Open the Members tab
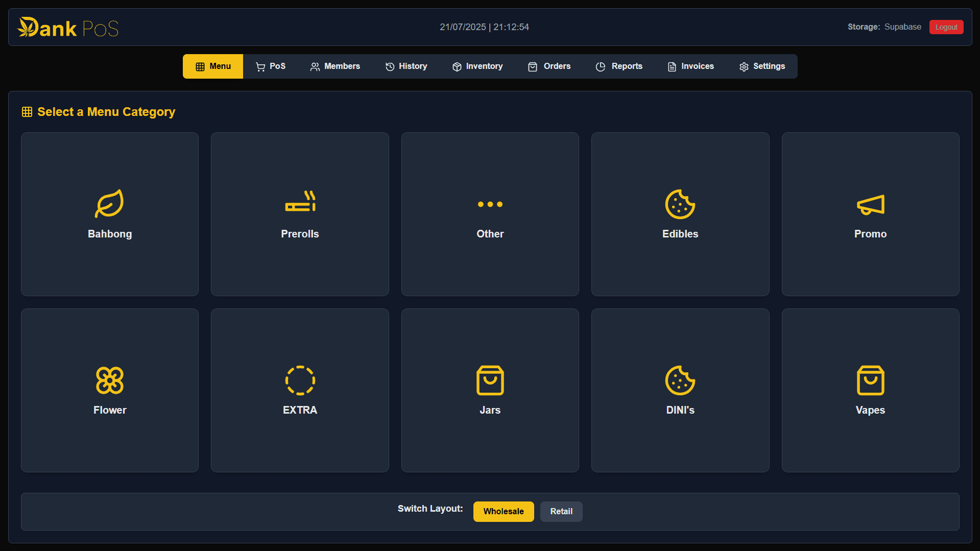Viewport: 980px width, 551px height. coord(335,66)
